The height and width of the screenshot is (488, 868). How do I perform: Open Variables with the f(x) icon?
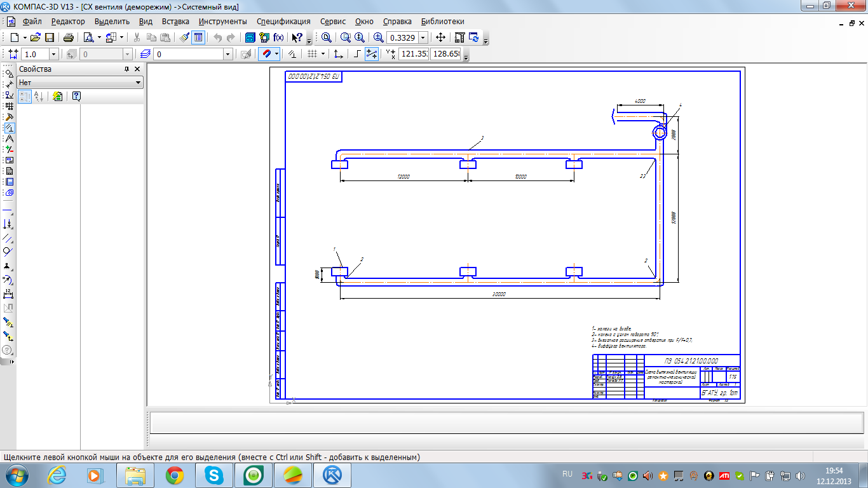[278, 37]
